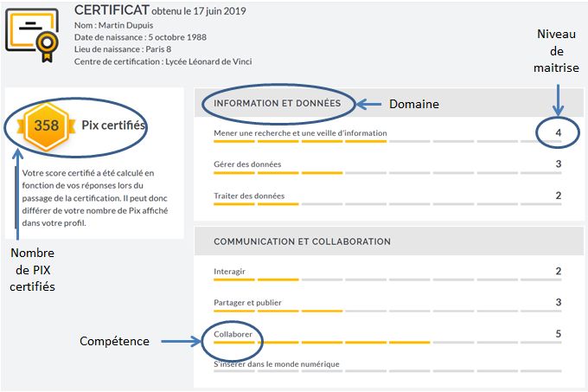588x392 pixels.
Task: Click the orange hexagon badge showing 358
Action: click(46, 126)
